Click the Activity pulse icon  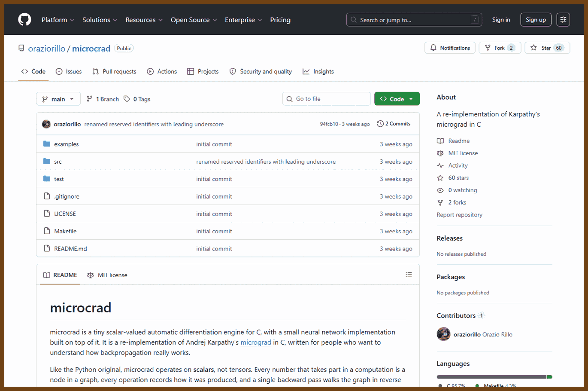(x=440, y=166)
